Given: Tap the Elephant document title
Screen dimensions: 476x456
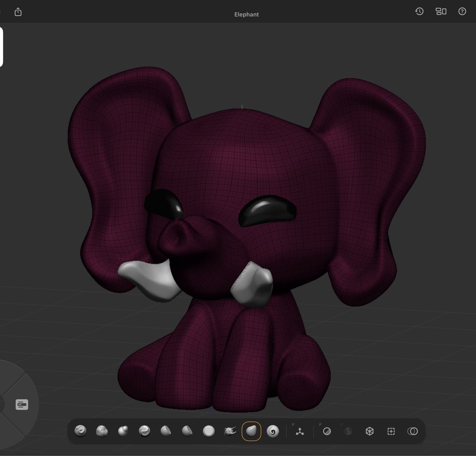Looking at the screenshot, I should click(246, 14).
